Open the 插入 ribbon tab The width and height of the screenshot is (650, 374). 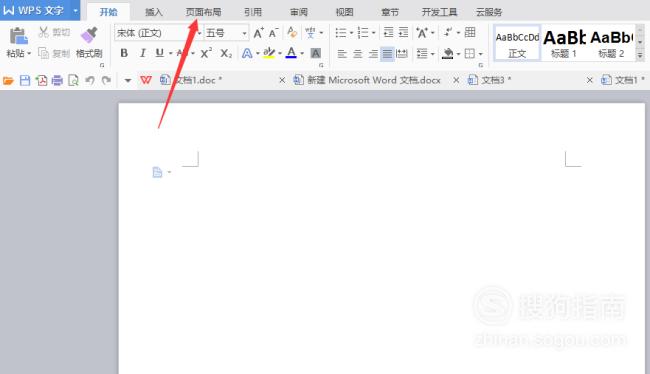[x=154, y=12]
